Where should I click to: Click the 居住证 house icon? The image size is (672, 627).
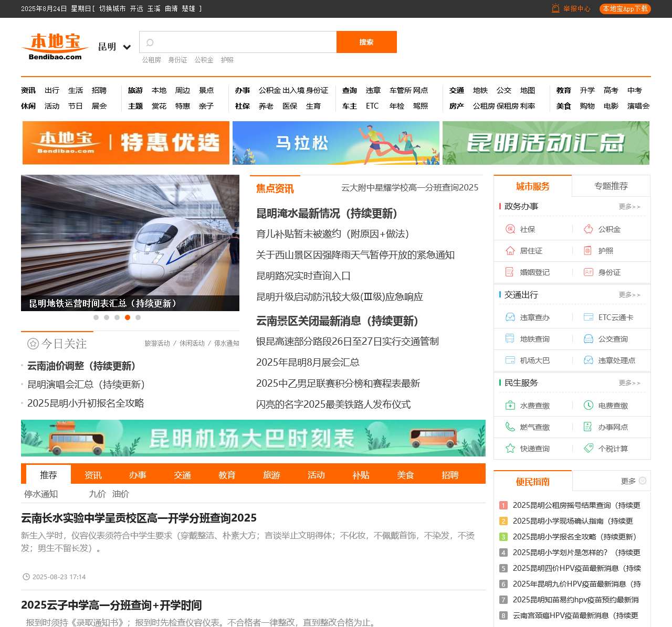pyautogui.click(x=510, y=251)
